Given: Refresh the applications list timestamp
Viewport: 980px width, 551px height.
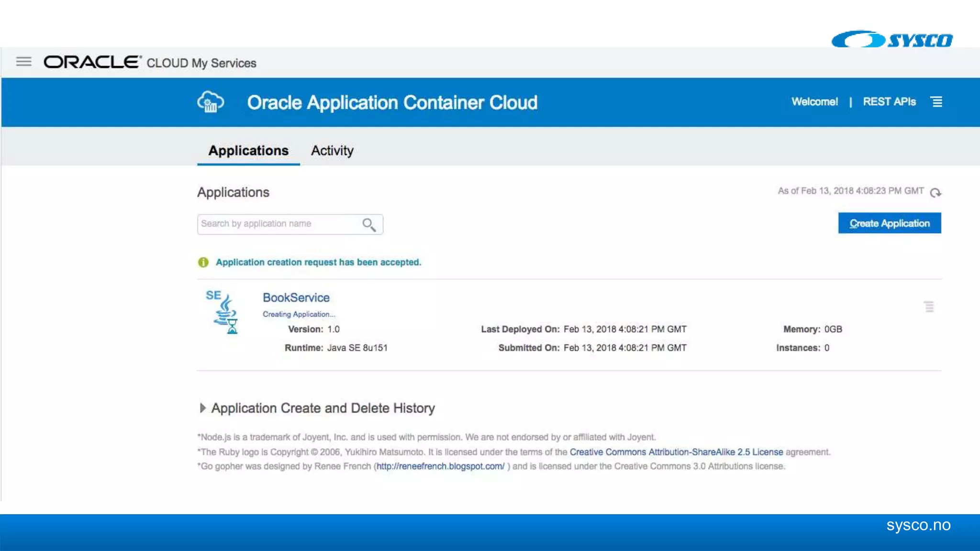Looking at the screenshot, I should pos(935,192).
